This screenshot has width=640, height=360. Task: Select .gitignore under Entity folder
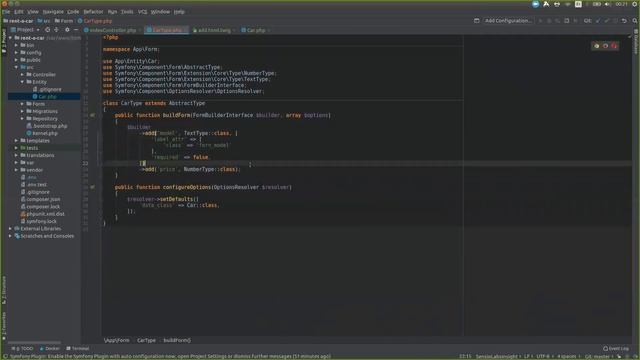[47, 89]
